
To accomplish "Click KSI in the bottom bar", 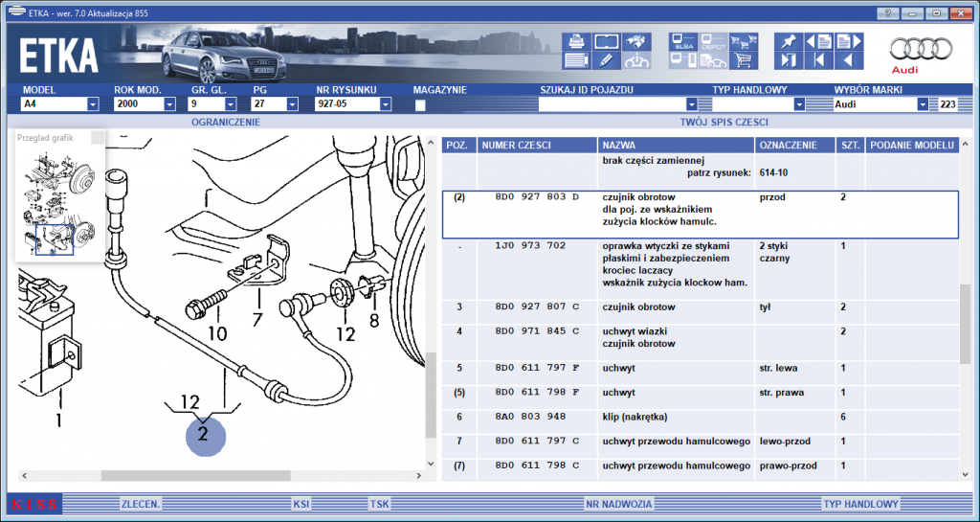I will 301,504.
